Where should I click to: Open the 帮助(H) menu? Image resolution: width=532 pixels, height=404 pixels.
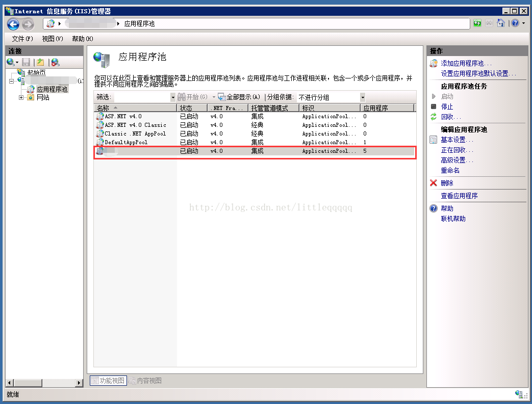83,39
